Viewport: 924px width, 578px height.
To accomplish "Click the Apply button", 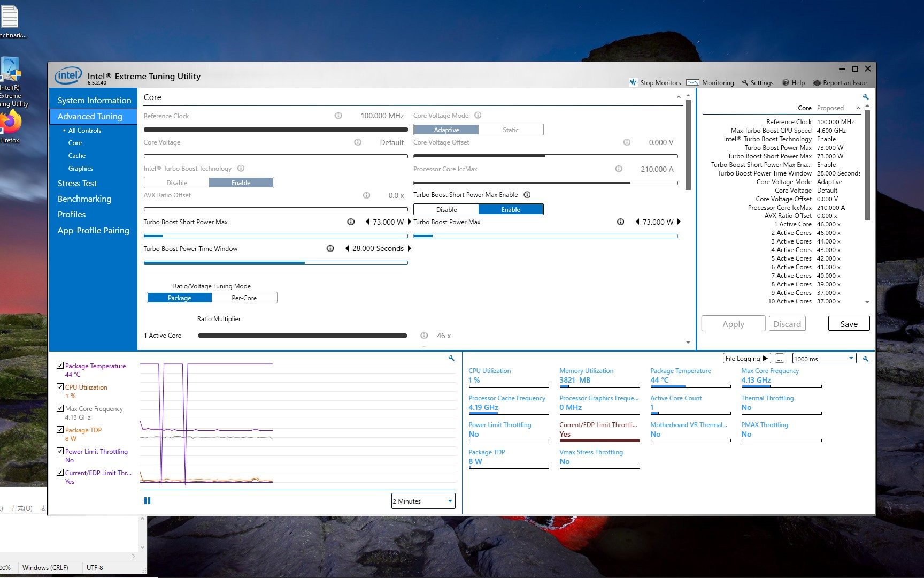I will pyautogui.click(x=733, y=324).
